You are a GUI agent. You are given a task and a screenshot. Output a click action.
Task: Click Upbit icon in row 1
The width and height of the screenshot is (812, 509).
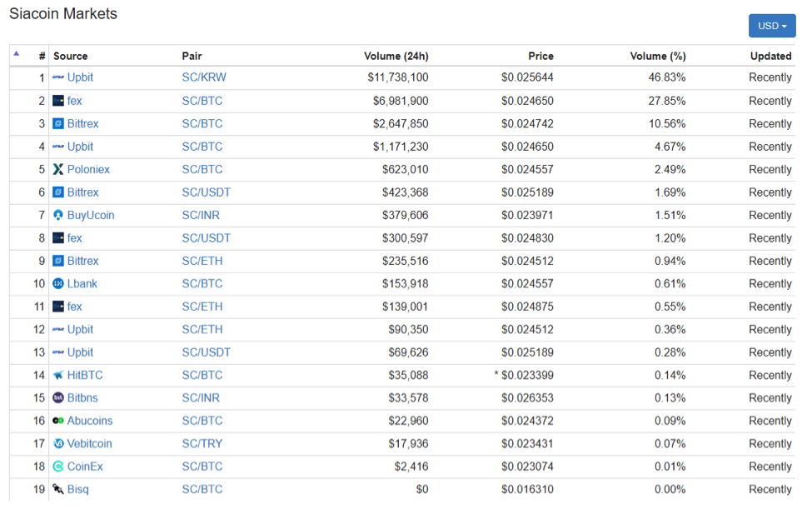point(58,77)
